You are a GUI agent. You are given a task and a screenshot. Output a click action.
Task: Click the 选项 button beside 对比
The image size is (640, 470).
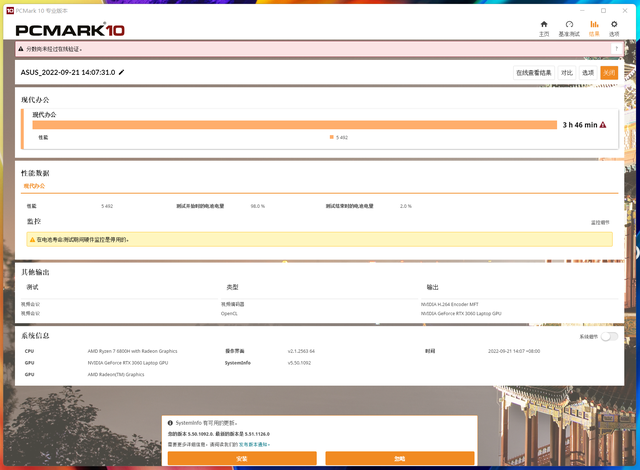[x=588, y=73]
